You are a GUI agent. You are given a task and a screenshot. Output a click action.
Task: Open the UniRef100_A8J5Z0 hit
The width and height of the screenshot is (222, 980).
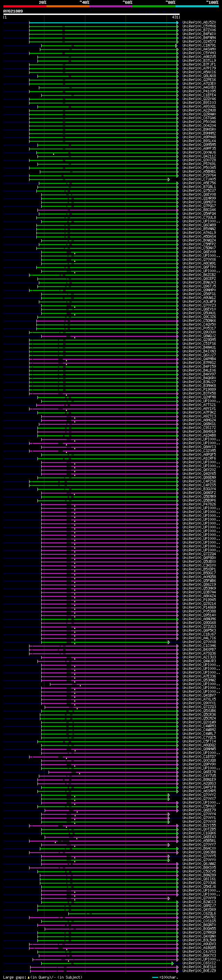tap(199, 23)
